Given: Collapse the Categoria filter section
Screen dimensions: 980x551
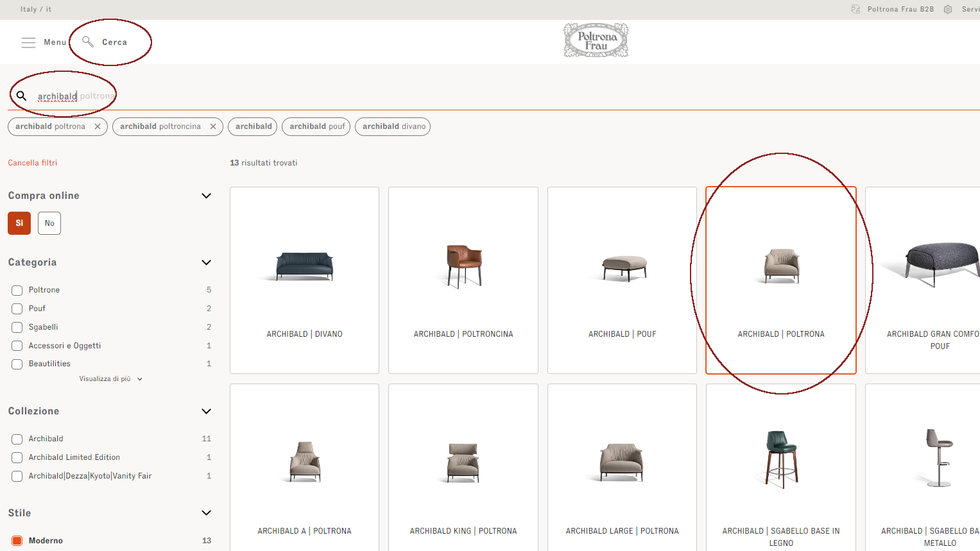Looking at the screenshot, I should click(206, 262).
